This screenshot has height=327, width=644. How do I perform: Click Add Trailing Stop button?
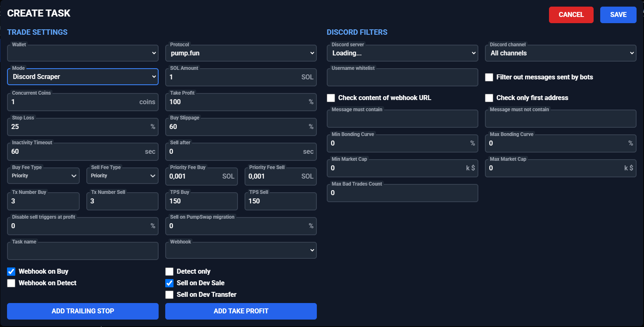tap(83, 311)
